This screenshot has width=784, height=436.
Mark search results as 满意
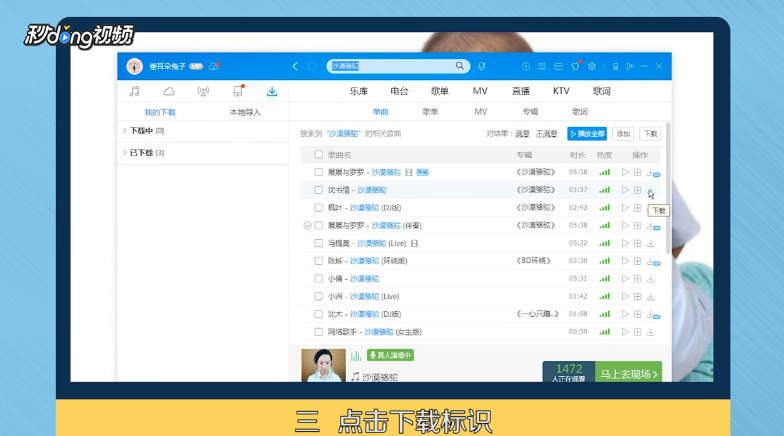522,134
